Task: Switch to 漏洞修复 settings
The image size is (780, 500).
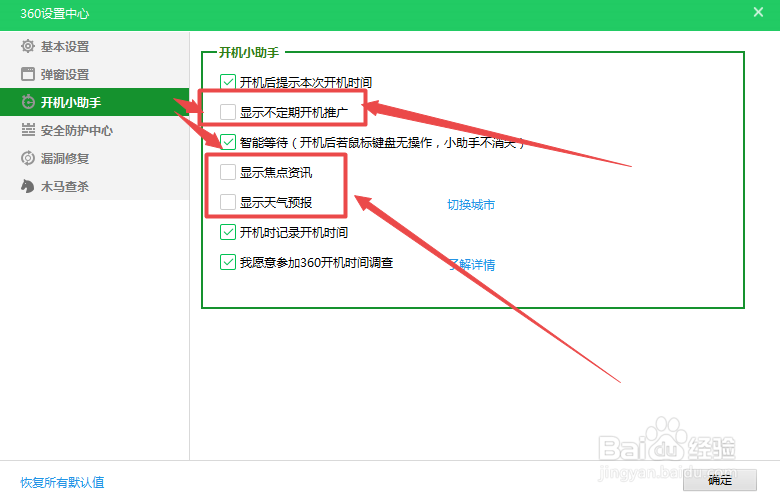Action: point(95,158)
